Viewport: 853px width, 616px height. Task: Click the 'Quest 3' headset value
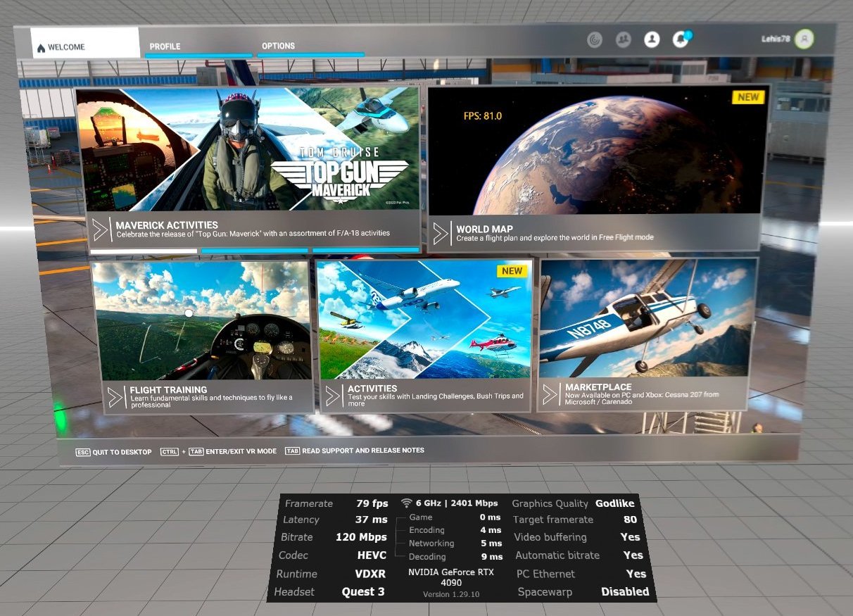(363, 592)
